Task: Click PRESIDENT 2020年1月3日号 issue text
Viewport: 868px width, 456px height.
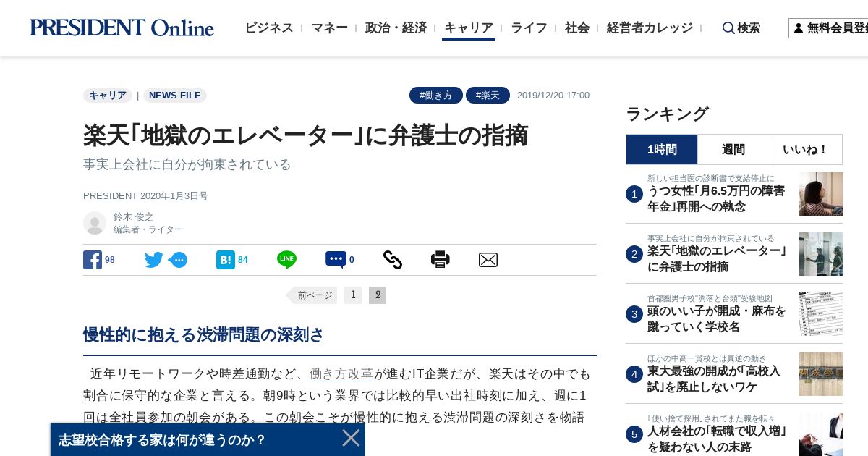Action: click(x=145, y=196)
